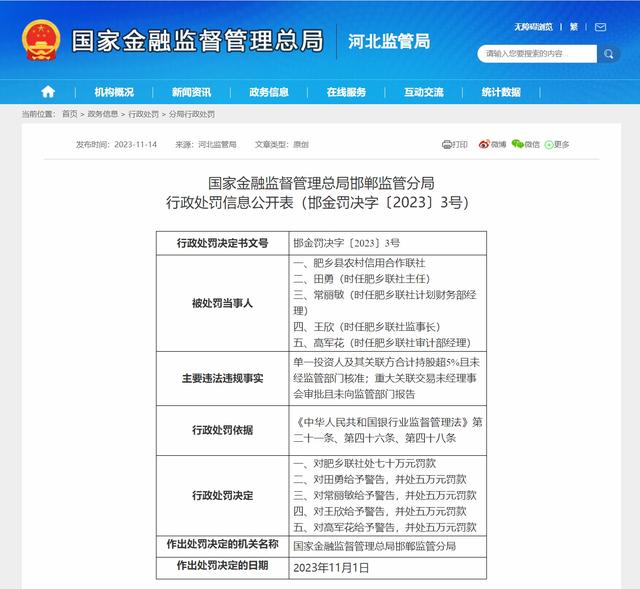Click 行政处罚 in breadcrumb
This screenshot has width=640, height=589.
[x=143, y=114]
